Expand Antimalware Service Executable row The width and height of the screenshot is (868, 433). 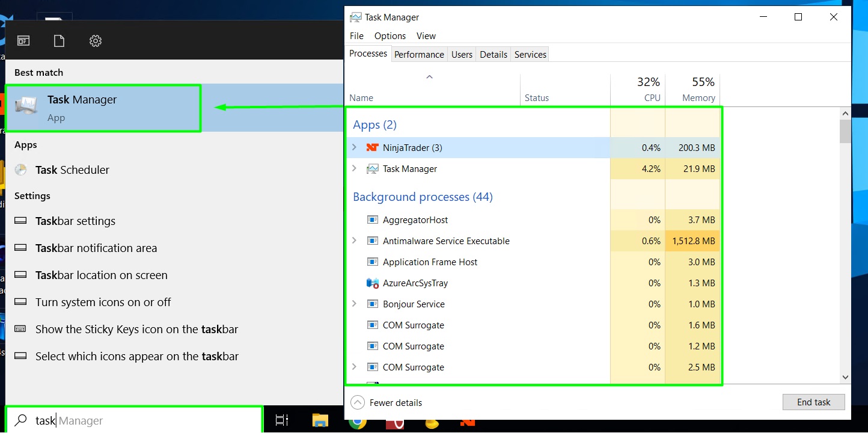point(354,241)
